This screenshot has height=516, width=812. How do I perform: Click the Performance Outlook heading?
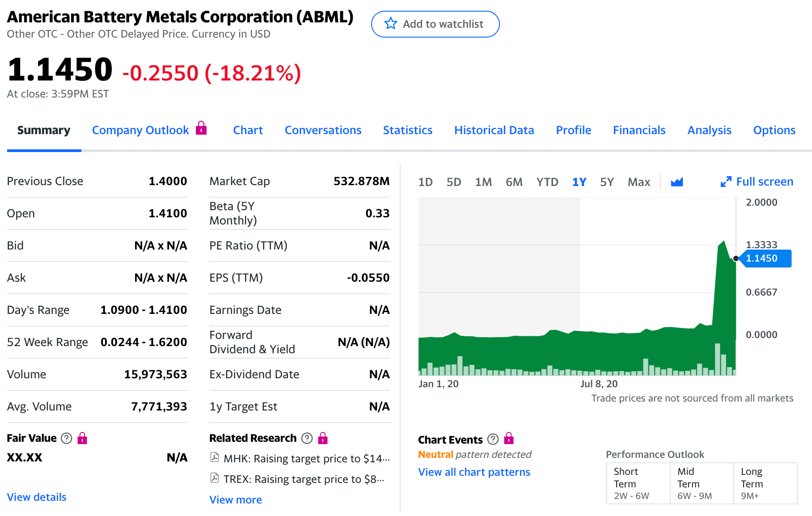tap(655, 454)
